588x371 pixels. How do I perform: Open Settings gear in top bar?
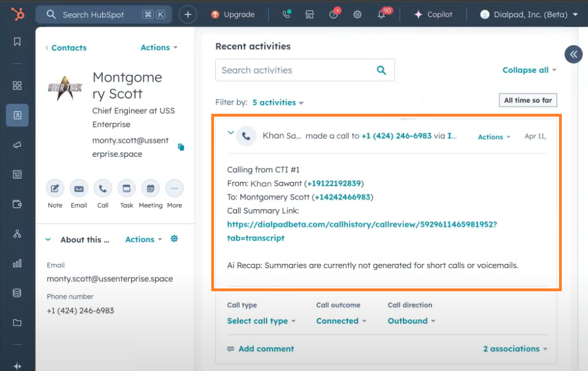point(357,15)
